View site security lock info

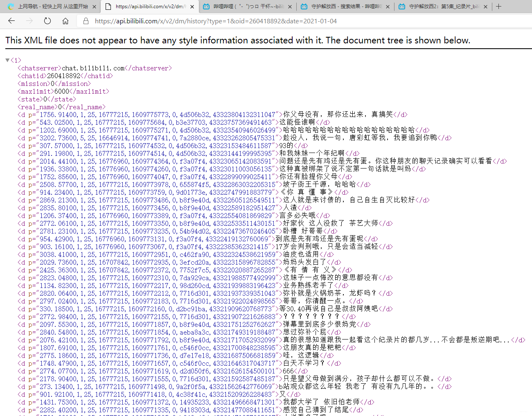point(86,21)
